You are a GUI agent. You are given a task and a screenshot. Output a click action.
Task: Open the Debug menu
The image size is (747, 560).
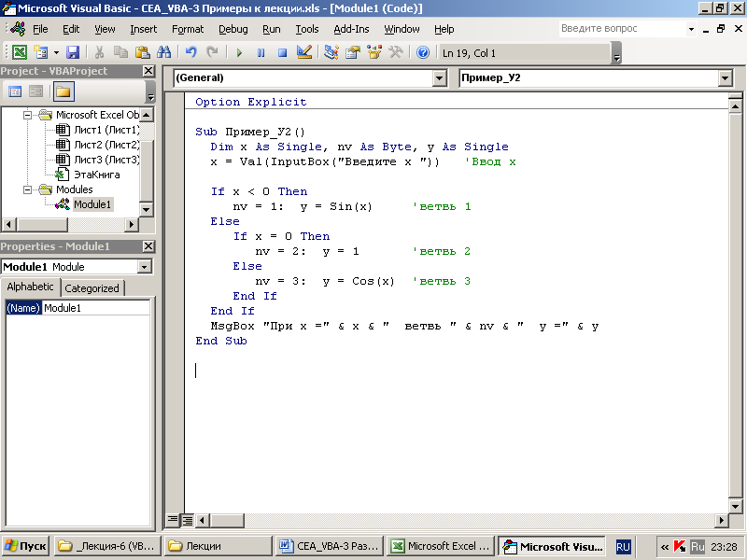[x=233, y=29]
